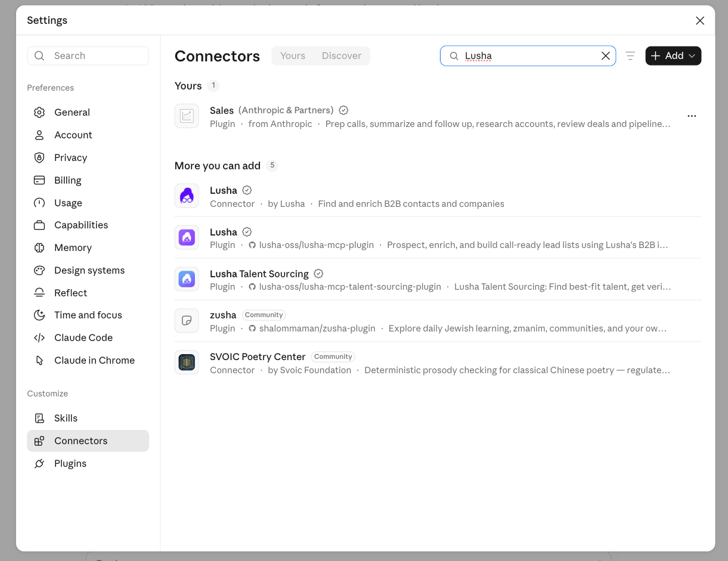728x561 pixels.
Task: Click the SVOIC Poetry Center logo
Action: [x=187, y=362]
